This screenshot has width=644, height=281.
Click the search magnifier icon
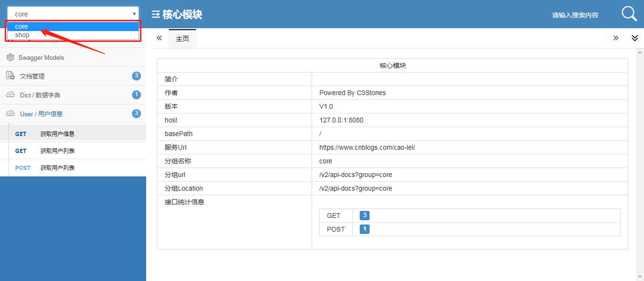(x=629, y=14)
